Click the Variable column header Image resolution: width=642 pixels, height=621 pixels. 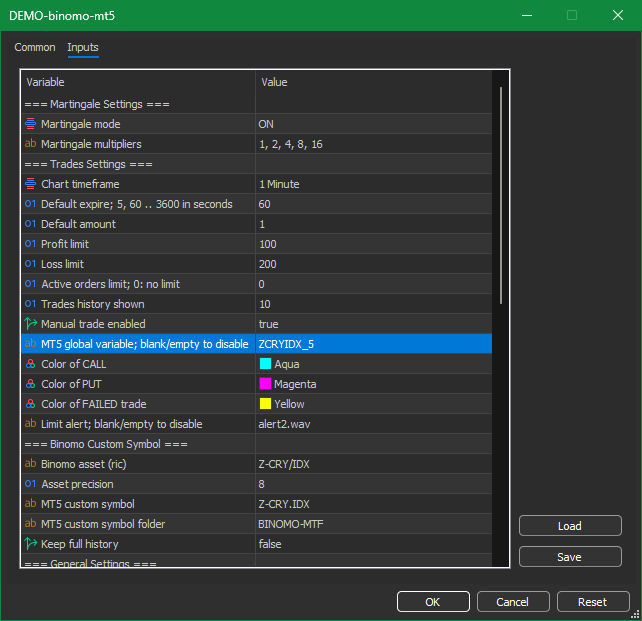pos(138,82)
